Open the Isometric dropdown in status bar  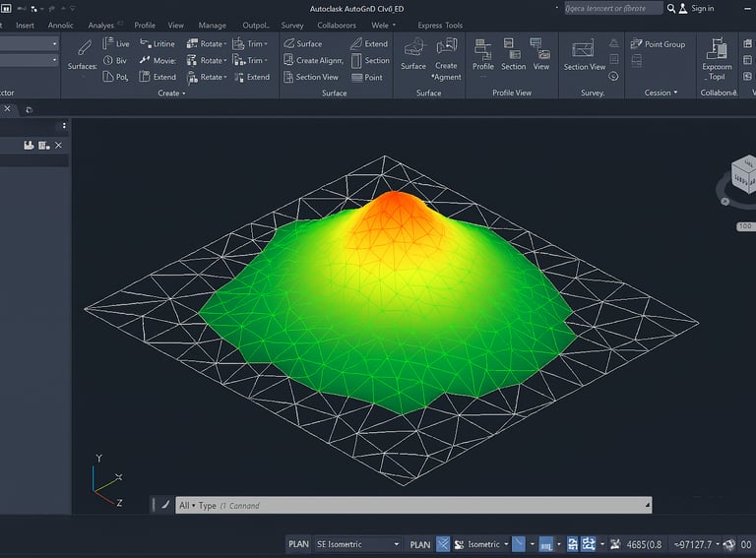[487, 544]
